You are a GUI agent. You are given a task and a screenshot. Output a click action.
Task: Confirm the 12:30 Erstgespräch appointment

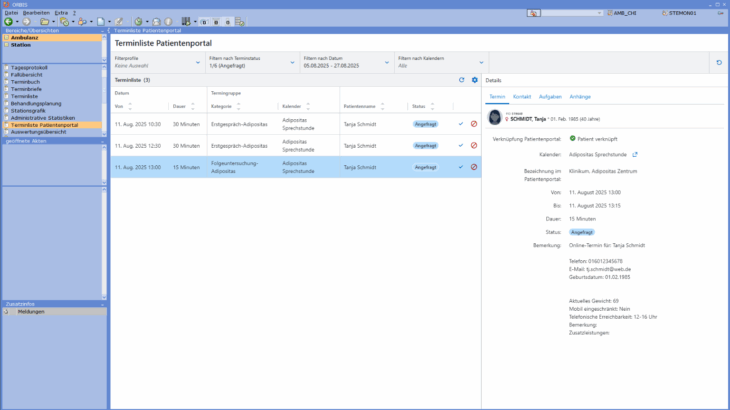tap(461, 146)
